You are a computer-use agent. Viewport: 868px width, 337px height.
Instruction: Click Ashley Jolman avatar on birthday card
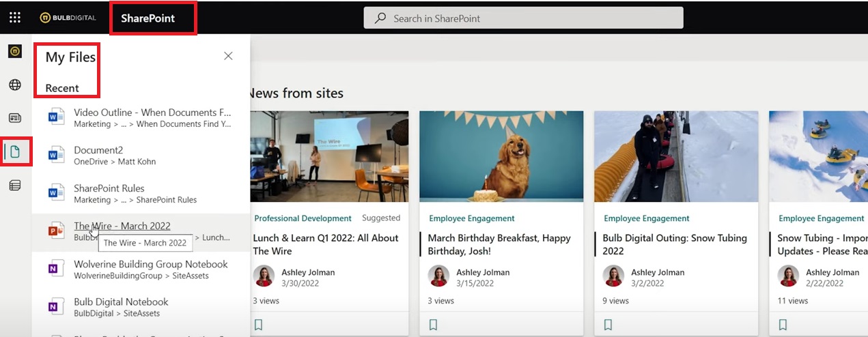438,276
